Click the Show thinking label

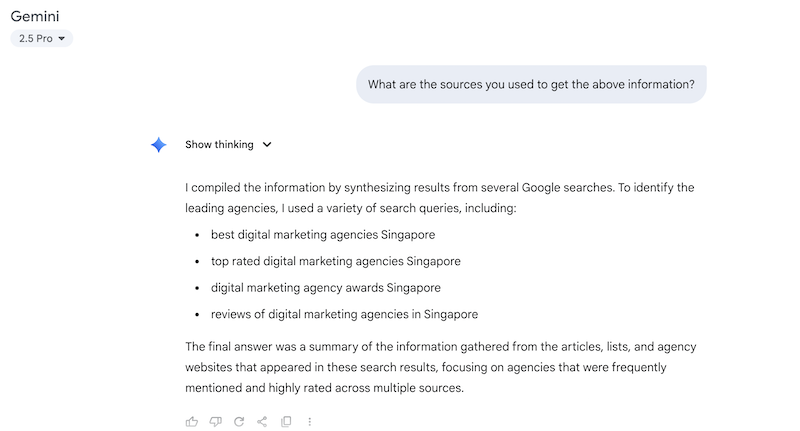click(x=219, y=145)
